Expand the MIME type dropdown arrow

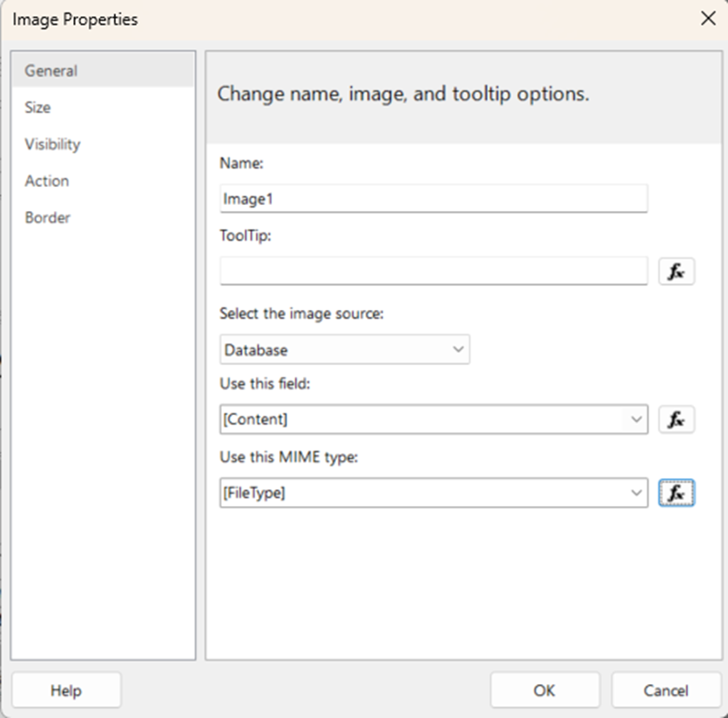[636, 493]
